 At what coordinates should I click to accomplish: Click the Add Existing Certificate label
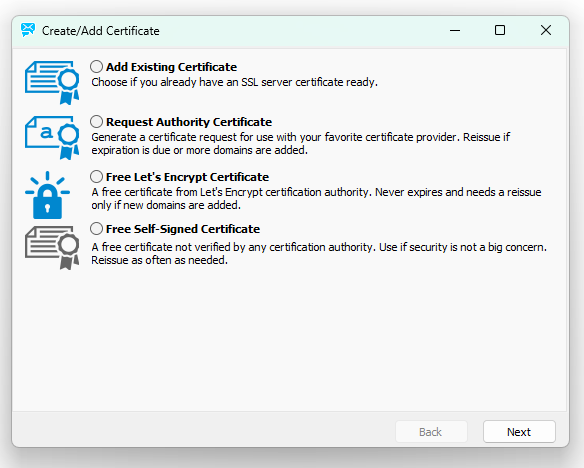click(x=171, y=67)
